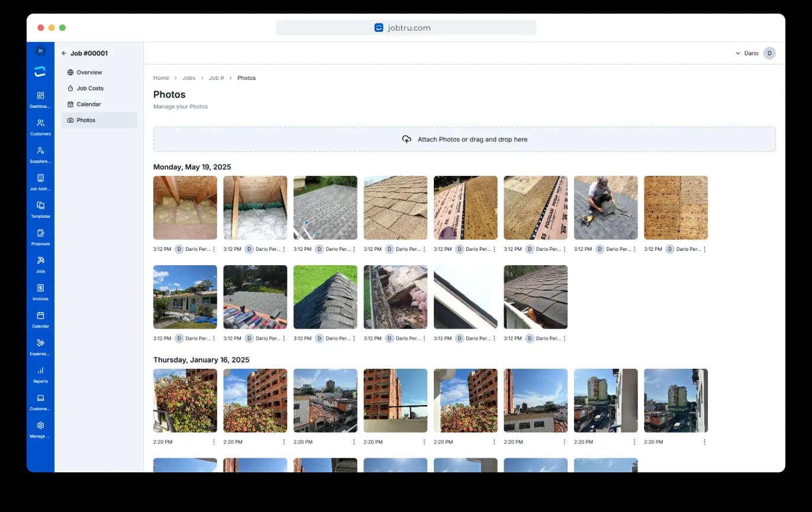This screenshot has width=812, height=512.
Task: Expand the collapsed navigation sidebar
Action: [x=40, y=51]
